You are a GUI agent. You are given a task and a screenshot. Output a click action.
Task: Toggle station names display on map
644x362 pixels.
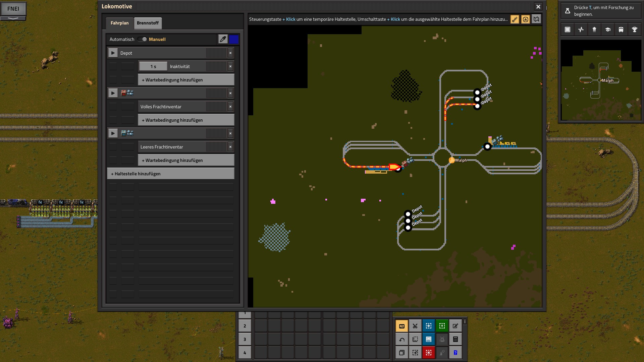pos(515,19)
